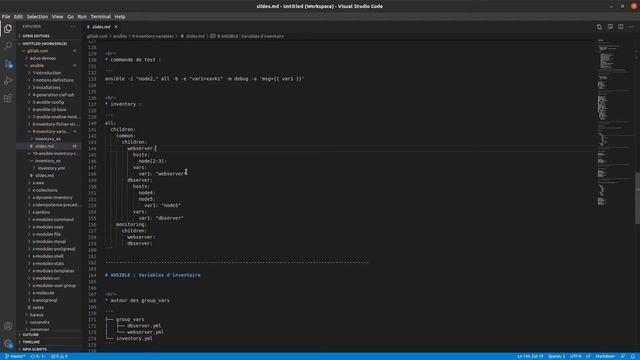Change indentation via Spaces: 2
The image size is (640, 360).
point(556,356)
